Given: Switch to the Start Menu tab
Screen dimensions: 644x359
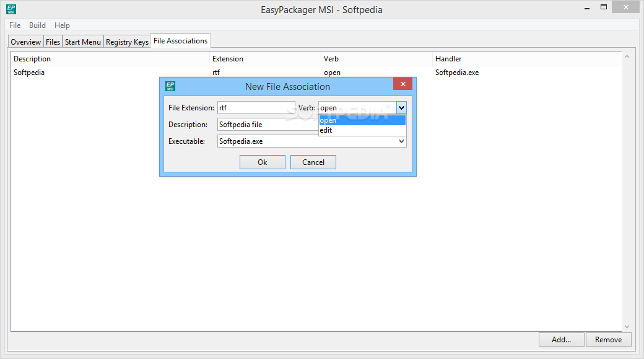Looking at the screenshot, I should coord(82,42).
